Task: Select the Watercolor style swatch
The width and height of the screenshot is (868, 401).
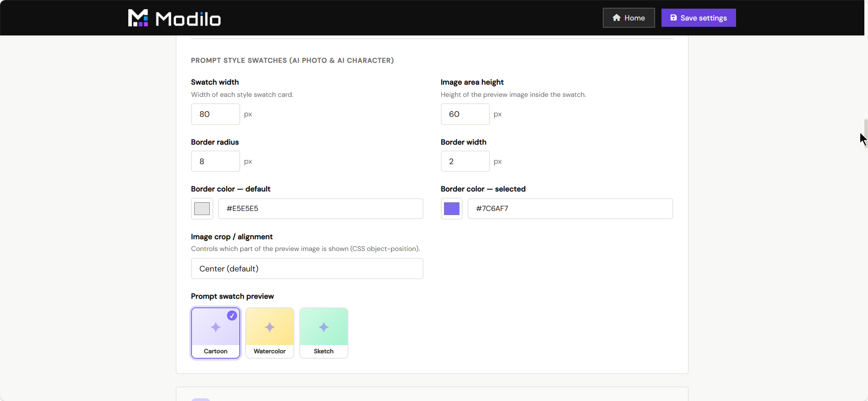Action: [270, 333]
